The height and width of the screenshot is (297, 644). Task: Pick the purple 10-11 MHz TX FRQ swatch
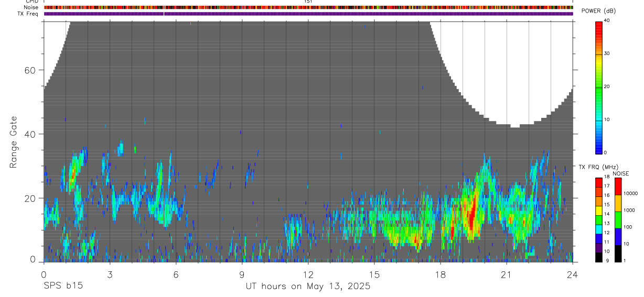pos(599,248)
